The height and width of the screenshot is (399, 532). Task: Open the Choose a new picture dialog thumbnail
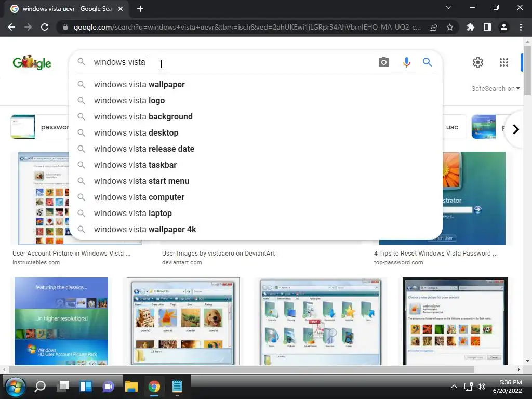(455, 321)
